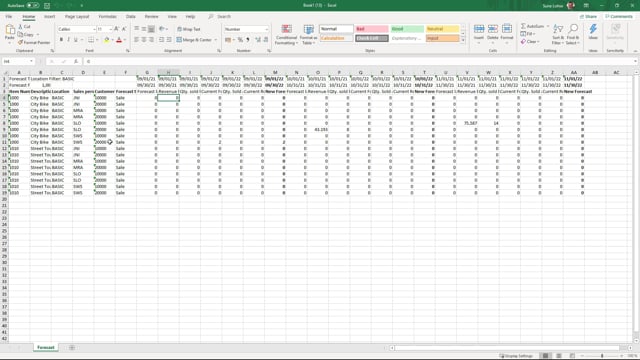Open the font name dropdown
This screenshot has width=640, height=360.
[94, 29]
